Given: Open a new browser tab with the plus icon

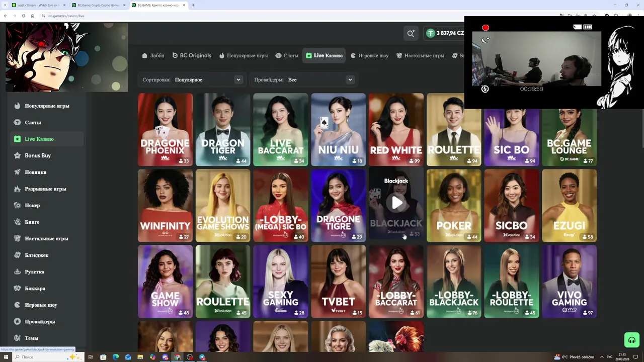Looking at the screenshot, I should (193, 5).
